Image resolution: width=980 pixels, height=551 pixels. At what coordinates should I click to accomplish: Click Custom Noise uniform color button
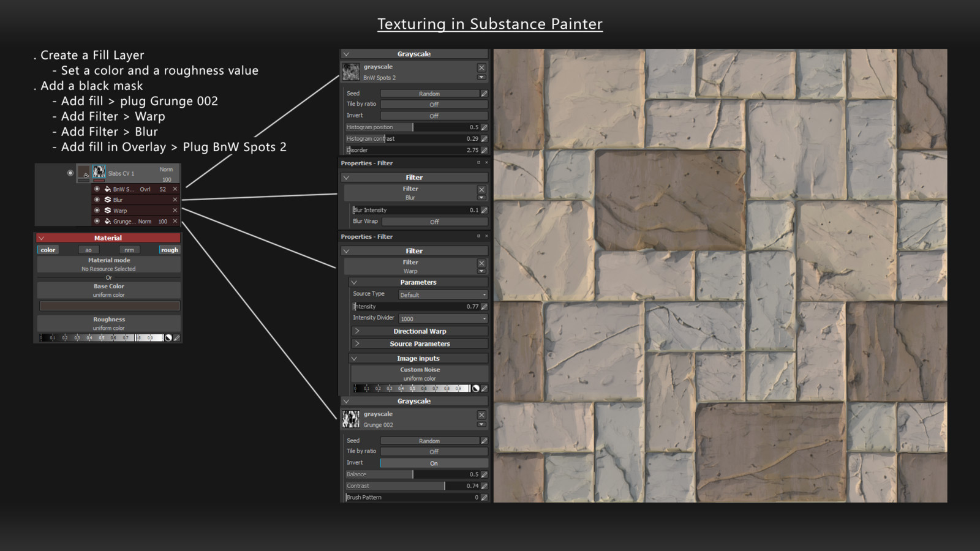coord(420,374)
